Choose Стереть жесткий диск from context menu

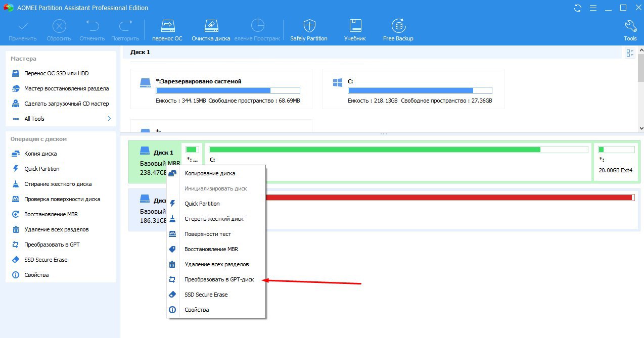(x=216, y=219)
